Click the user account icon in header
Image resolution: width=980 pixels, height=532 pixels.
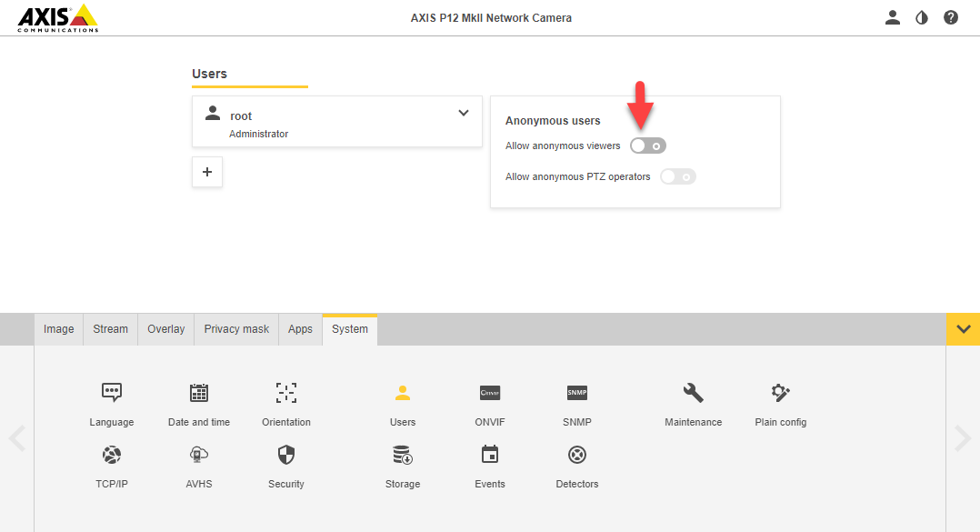893,17
